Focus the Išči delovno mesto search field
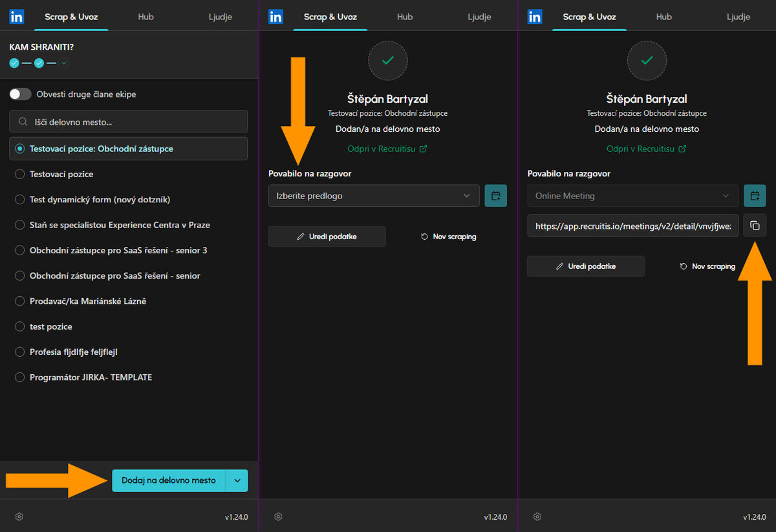 click(129, 122)
